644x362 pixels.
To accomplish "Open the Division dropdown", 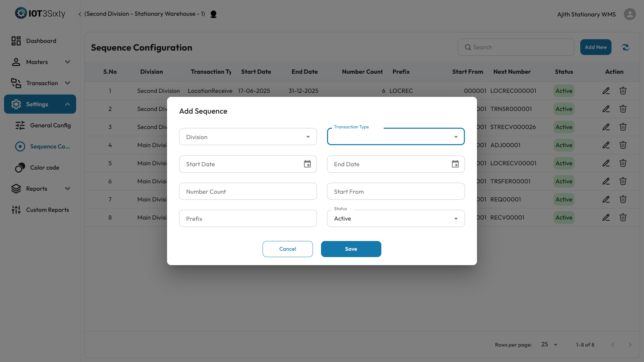I will tap(248, 137).
